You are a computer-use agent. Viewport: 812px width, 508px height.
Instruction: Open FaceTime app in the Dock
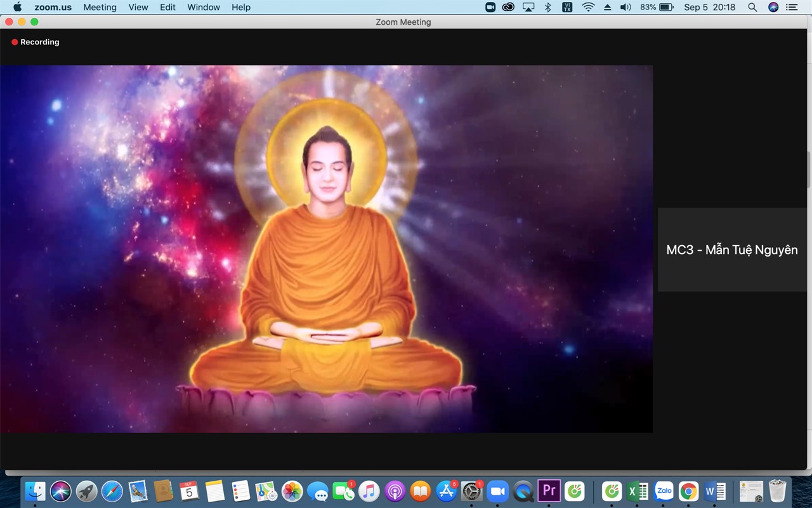[x=343, y=491]
